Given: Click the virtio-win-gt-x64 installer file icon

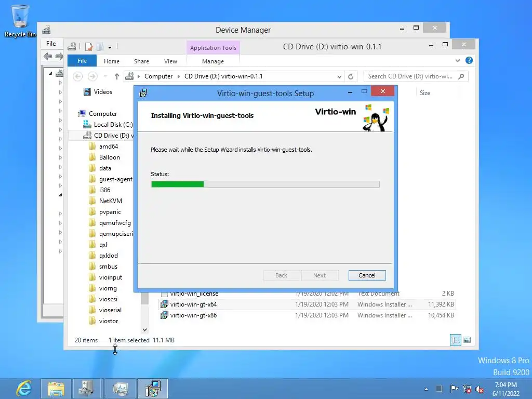Looking at the screenshot, I should [164, 304].
